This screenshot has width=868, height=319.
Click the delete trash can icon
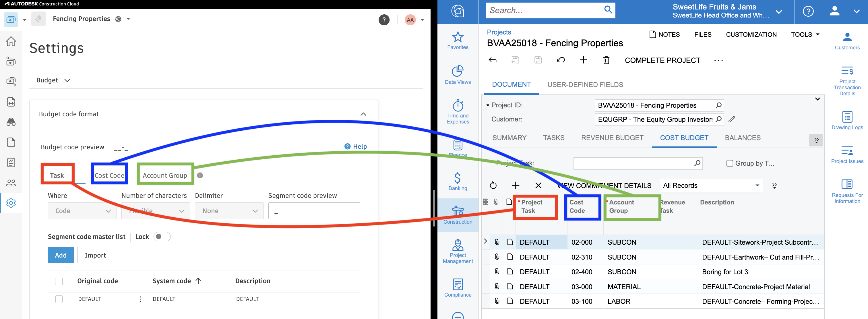(606, 60)
